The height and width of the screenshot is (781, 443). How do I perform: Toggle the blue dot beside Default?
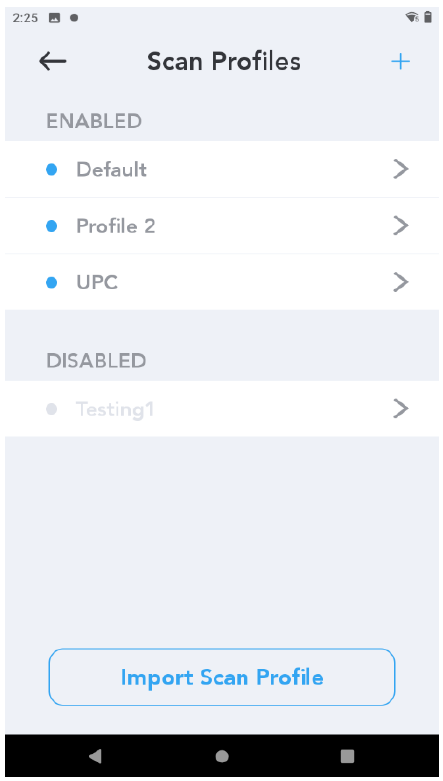click(x=51, y=170)
